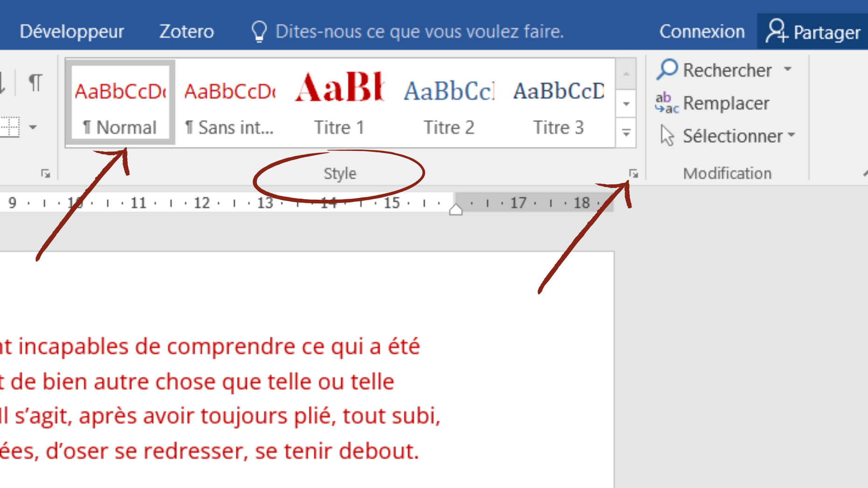This screenshot has height=488, width=868.
Task: Click the Rechercher magnifier icon
Action: pos(666,70)
